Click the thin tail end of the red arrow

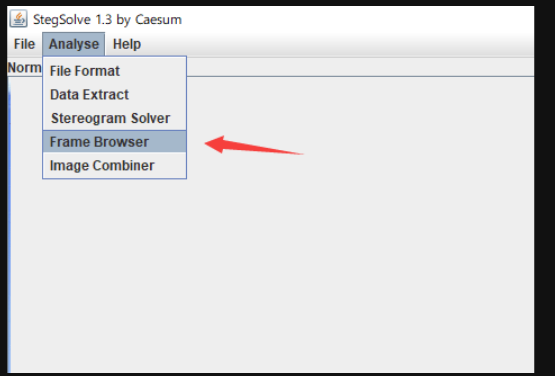pyautogui.click(x=301, y=154)
